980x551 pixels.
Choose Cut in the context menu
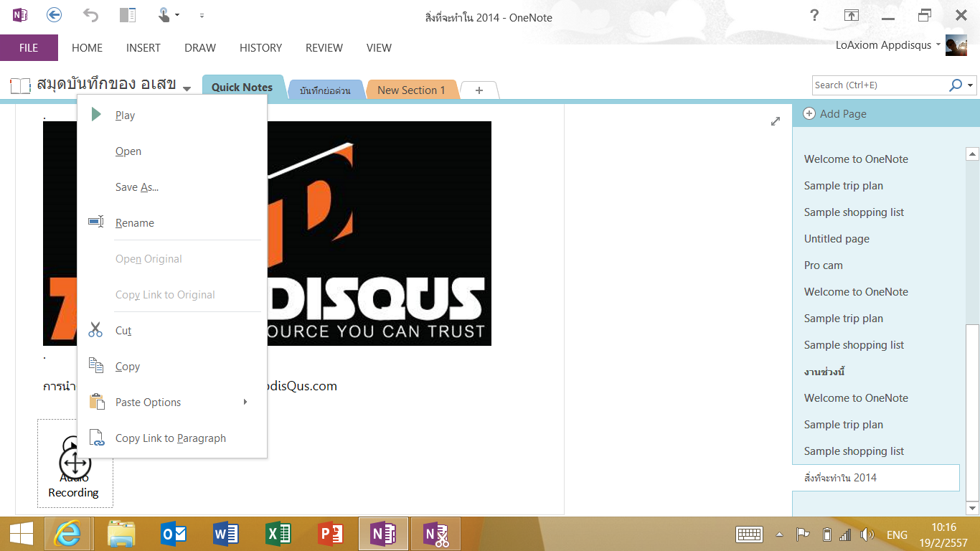pyautogui.click(x=172, y=330)
